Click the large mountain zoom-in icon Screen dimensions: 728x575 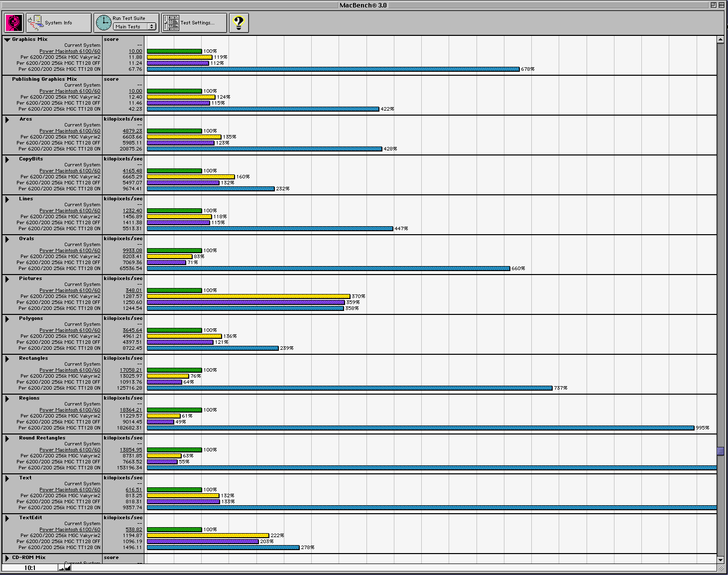[x=68, y=568]
